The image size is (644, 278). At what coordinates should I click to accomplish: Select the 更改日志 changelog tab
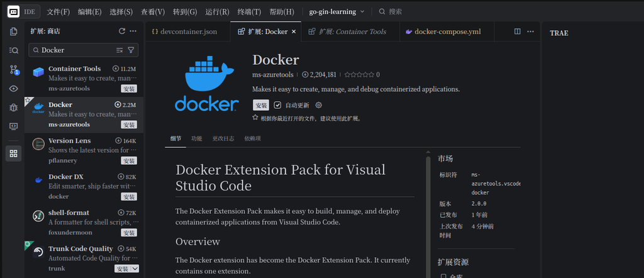(223, 138)
